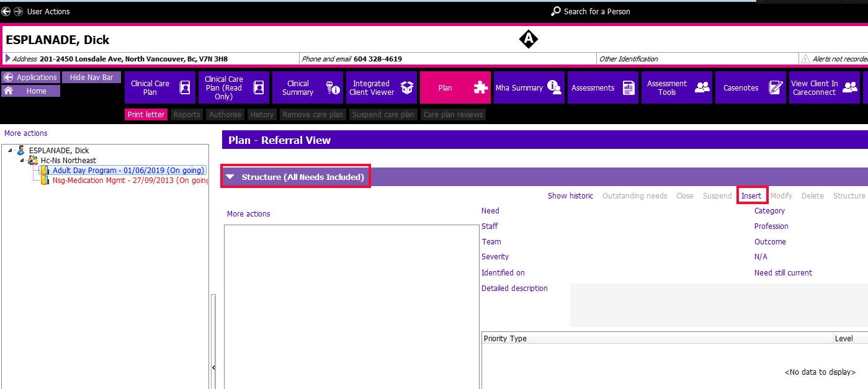868x389 pixels.
Task: Click the person icon beside ESPLANADE, Dick
Action: [21, 150]
